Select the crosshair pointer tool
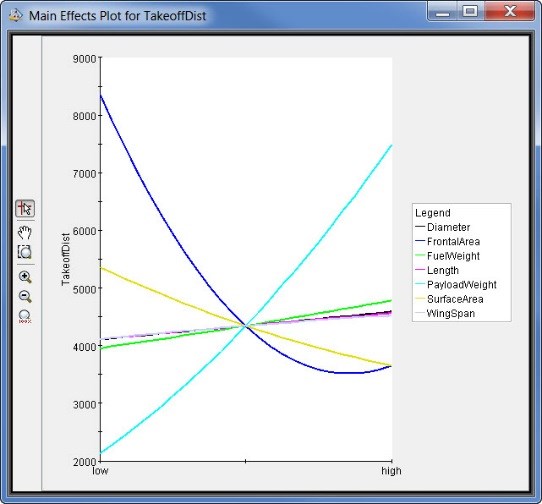 (x=25, y=208)
